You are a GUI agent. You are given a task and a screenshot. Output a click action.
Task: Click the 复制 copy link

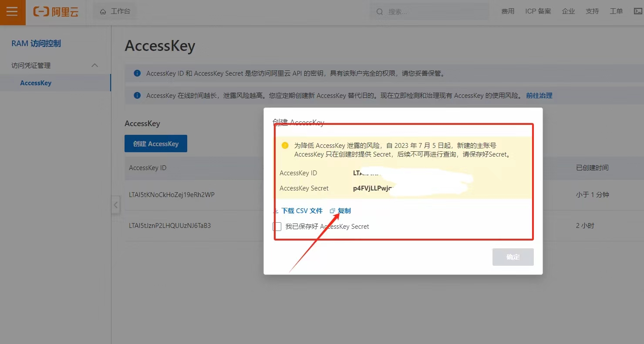[x=344, y=210]
